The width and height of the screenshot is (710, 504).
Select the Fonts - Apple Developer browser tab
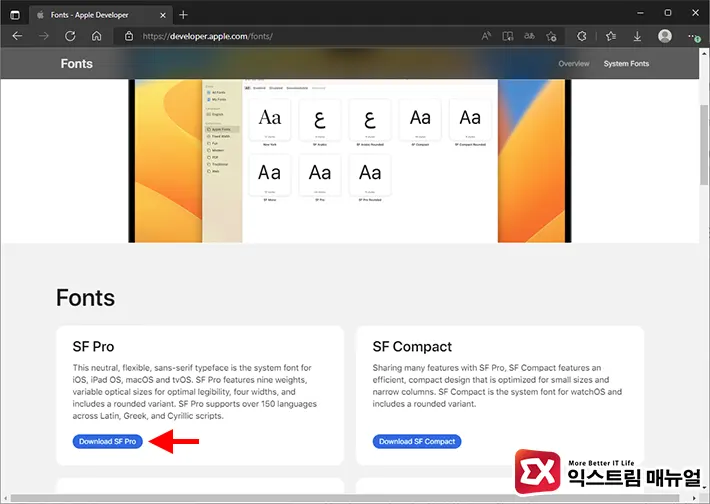[95, 14]
